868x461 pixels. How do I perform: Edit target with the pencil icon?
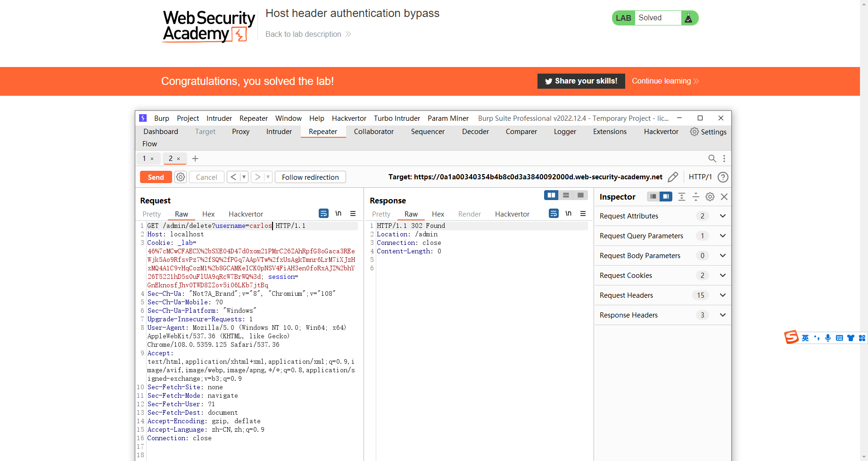(x=673, y=177)
